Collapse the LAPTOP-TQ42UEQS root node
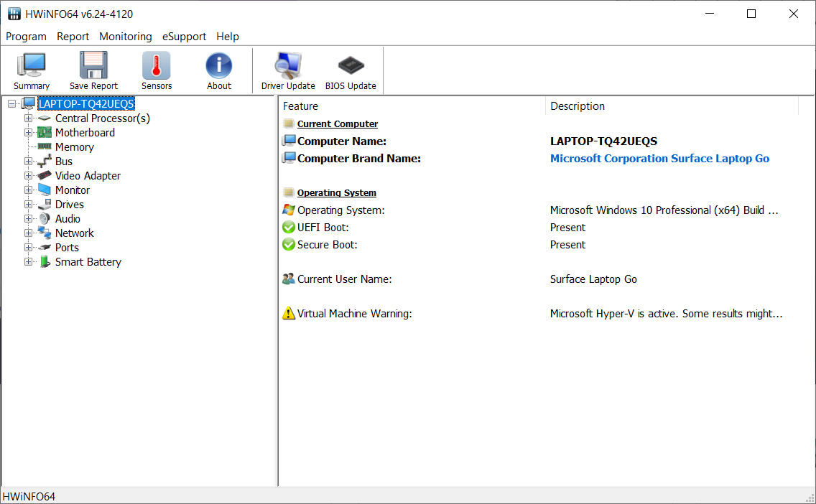Screen dimensions: 816x504 pyautogui.click(x=11, y=103)
